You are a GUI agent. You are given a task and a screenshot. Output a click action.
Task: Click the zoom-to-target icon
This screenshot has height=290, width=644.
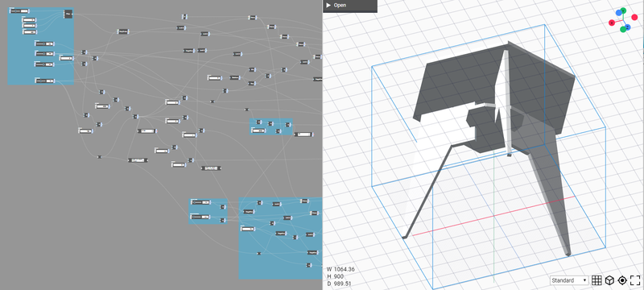click(x=622, y=280)
